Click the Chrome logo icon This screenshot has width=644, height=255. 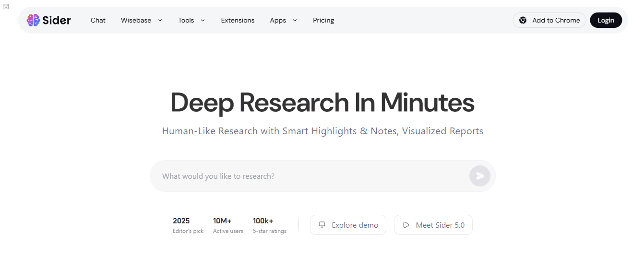pyautogui.click(x=523, y=20)
